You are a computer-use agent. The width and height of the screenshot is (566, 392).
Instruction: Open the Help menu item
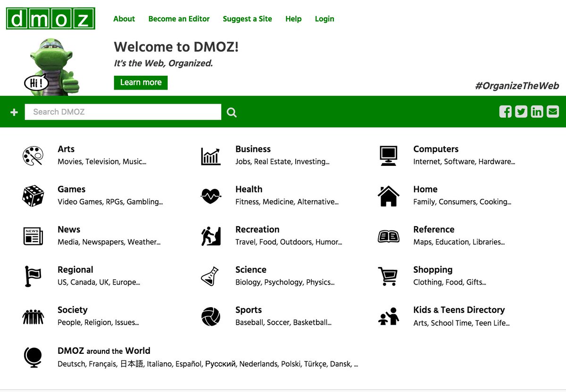coord(293,19)
